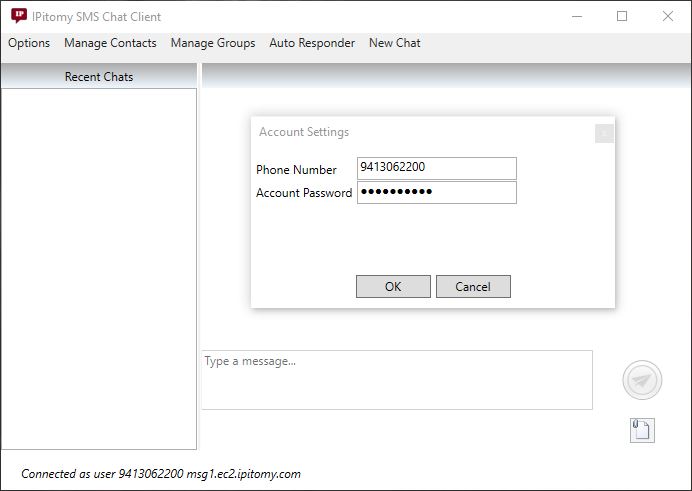Image resolution: width=692 pixels, height=491 pixels.
Task: Select the Recent Chats header
Action: pyautogui.click(x=99, y=76)
